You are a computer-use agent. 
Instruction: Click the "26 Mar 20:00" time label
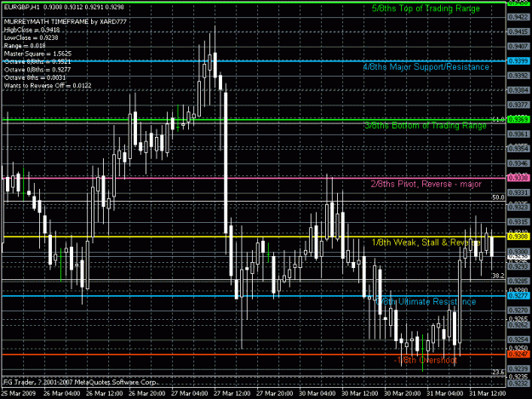[x=147, y=394]
